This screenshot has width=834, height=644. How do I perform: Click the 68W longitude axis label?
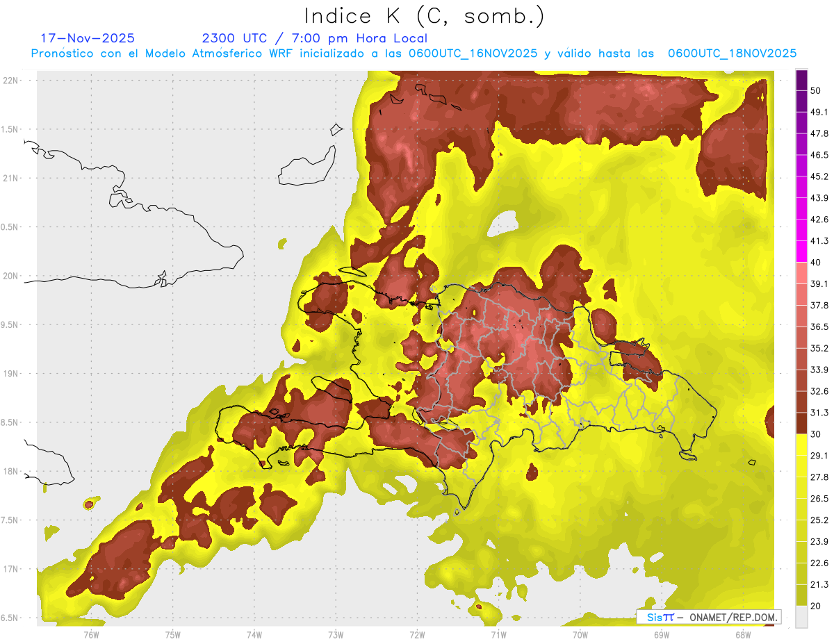(x=742, y=634)
